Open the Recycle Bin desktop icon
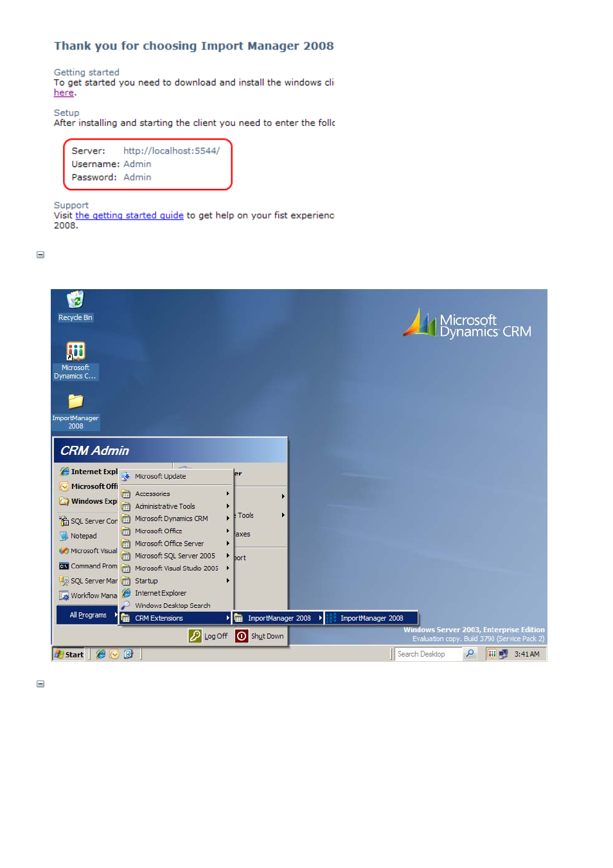The width and height of the screenshot is (613, 868). pyautogui.click(x=75, y=306)
